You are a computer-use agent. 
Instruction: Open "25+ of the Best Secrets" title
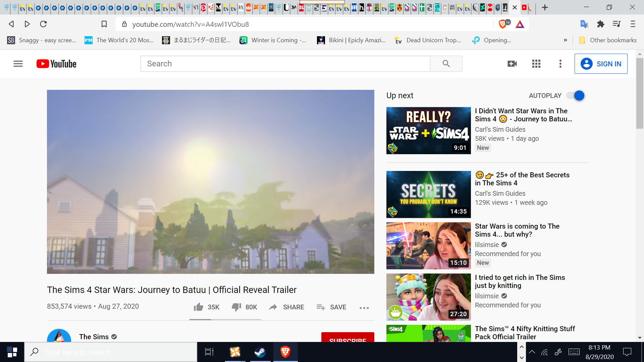coord(522,179)
